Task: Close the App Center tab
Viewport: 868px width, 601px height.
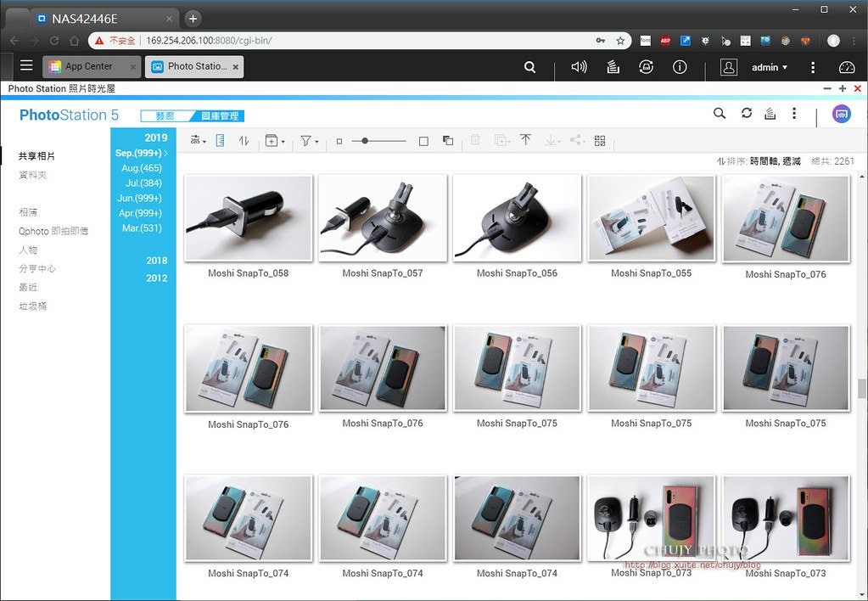Action: point(133,67)
